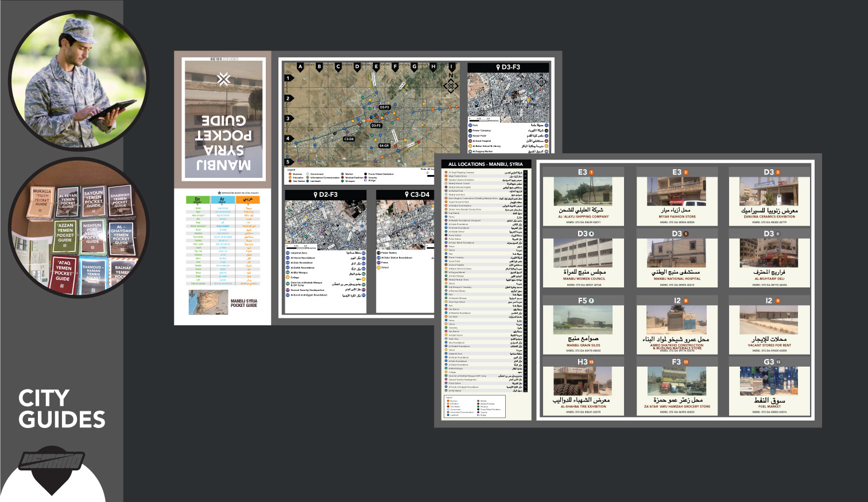This screenshot has height=502, width=868.
Task: Click column marker E on the overview map
Action: [x=376, y=67]
